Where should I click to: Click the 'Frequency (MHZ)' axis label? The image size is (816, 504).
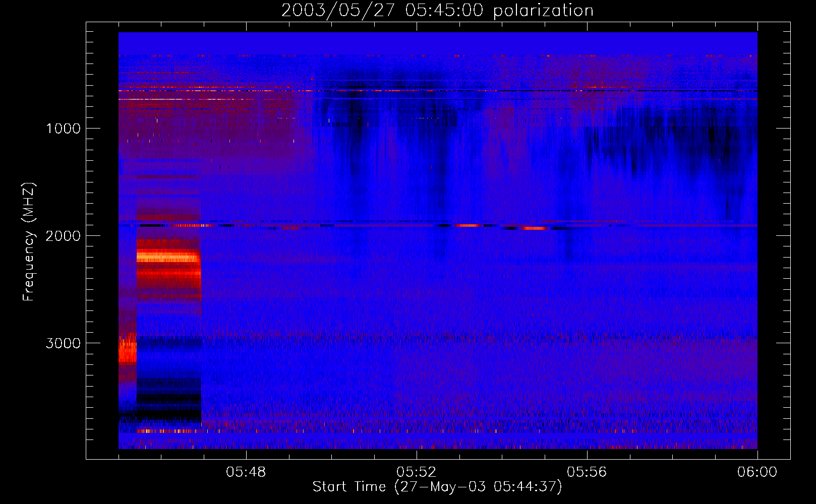29,242
